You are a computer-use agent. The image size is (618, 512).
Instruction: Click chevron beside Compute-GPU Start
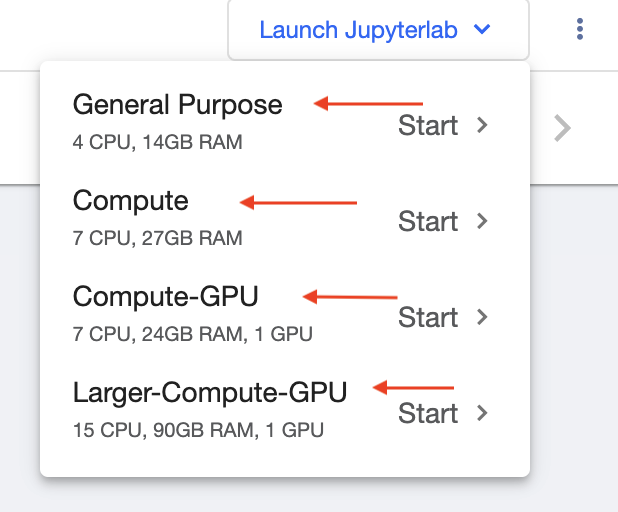482,317
